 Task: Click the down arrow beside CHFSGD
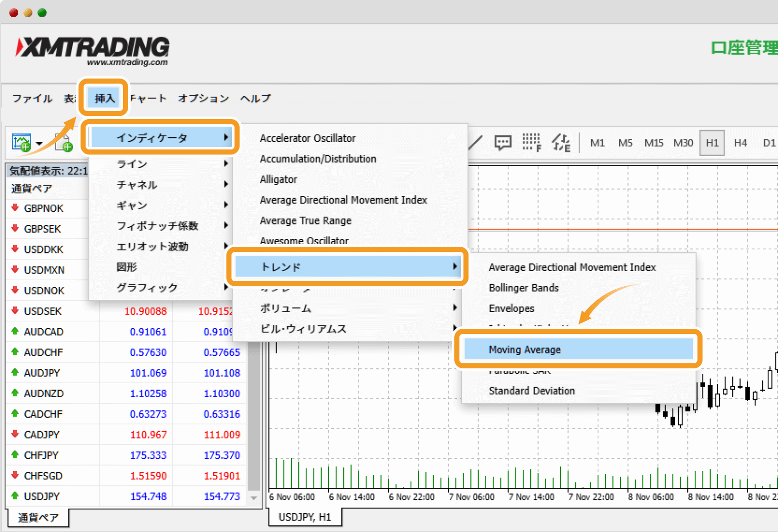tap(15, 475)
